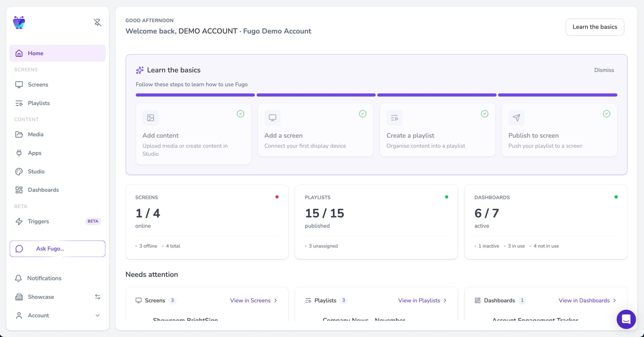Click the Notifications bell icon
Screen dimensions: 644x337
click(19, 278)
